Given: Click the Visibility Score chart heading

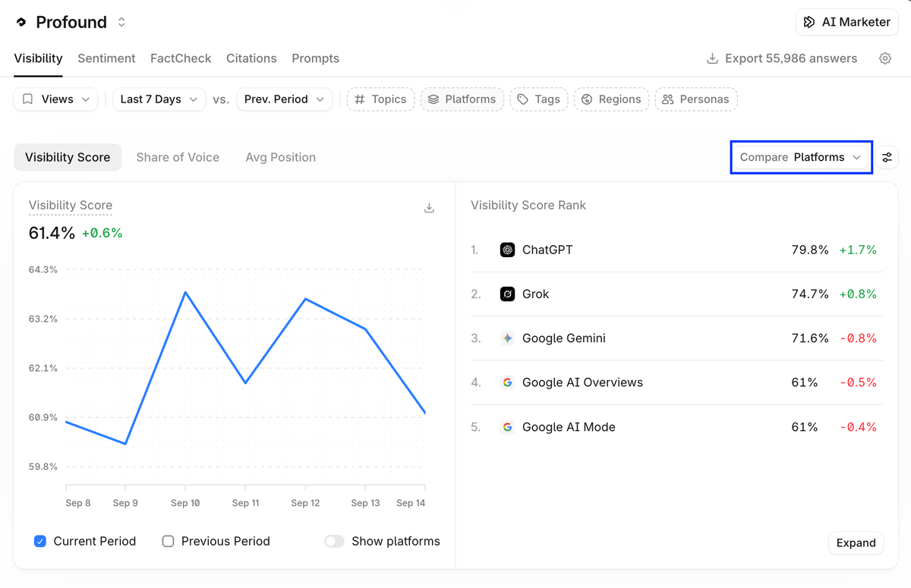Looking at the screenshot, I should pos(71,205).
